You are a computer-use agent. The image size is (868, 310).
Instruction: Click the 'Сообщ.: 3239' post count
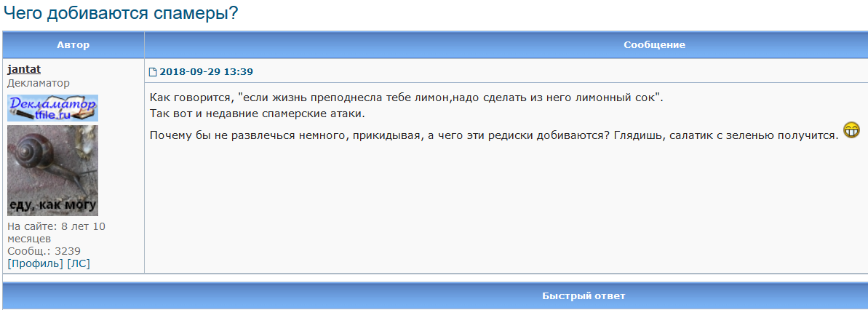pos(44,251)
